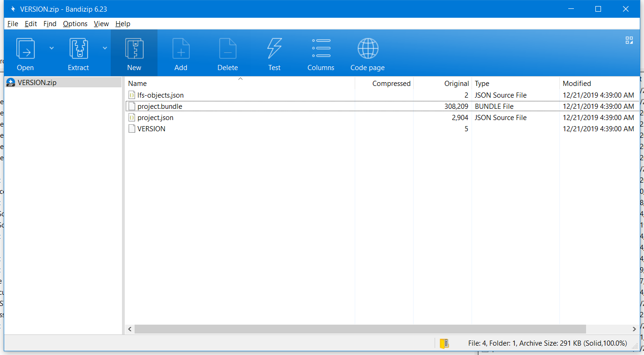This screenshot has width=644, height=355.
Task: Click the modified date of the VERSION file
Action: [598, 128]
